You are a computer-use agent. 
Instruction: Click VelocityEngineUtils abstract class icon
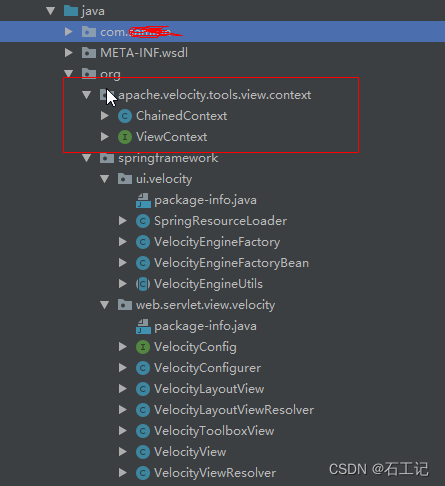click(143, 284)
